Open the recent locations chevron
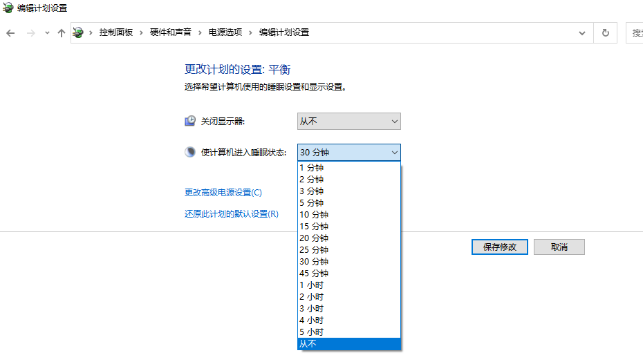The width and height of the screenshot is (643, 364). [x=47, y=33]
